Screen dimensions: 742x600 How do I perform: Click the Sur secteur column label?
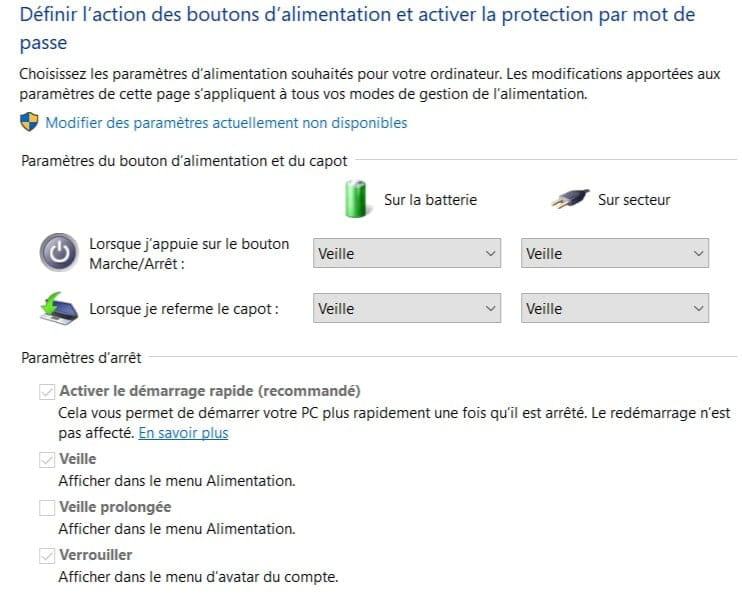coord(634,200)
